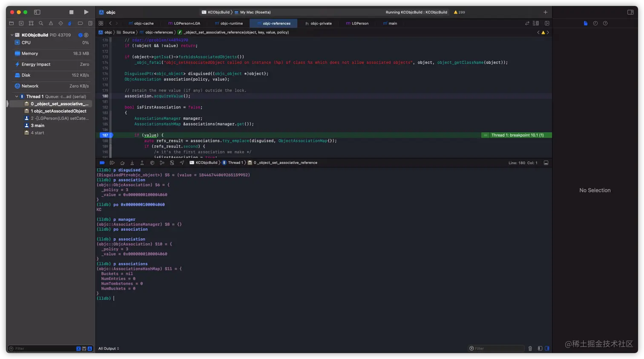Open the Debug View Hierarchy button
Screen dimensions: 644x359
[152, 163]
